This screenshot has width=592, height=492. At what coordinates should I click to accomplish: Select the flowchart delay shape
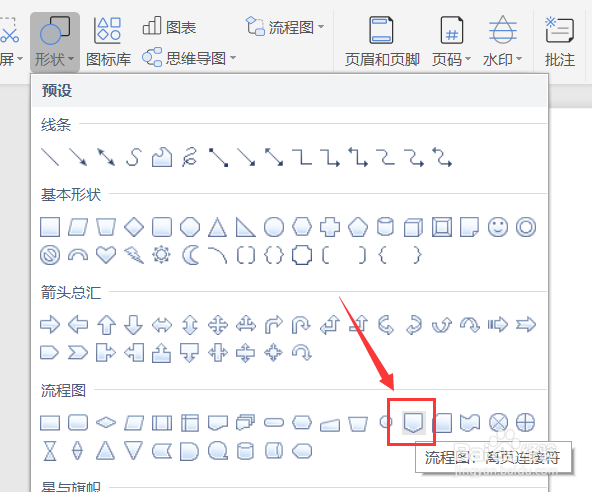point(190,451)
